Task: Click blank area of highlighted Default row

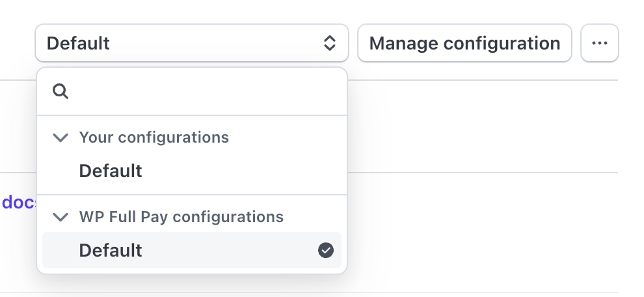Action: pyautogui.click(x=228, y=250)
